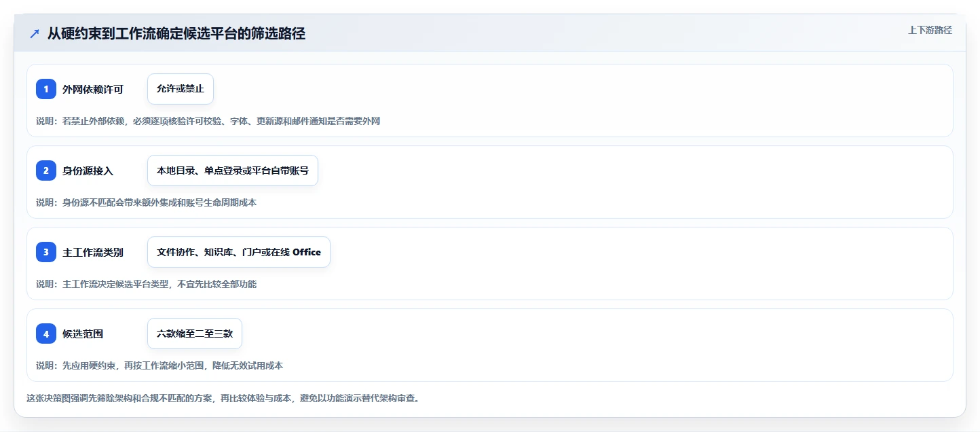Click the 本地目录、单点登录或平台自带账号 chip
The height and width of the screenshot is (432, 980).
point(233,170)
